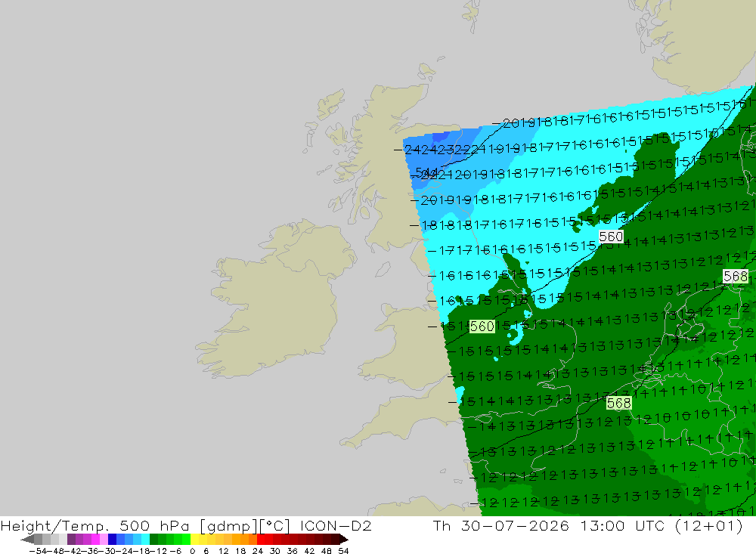Click the legend value 0 under color scale

point(192,551)
